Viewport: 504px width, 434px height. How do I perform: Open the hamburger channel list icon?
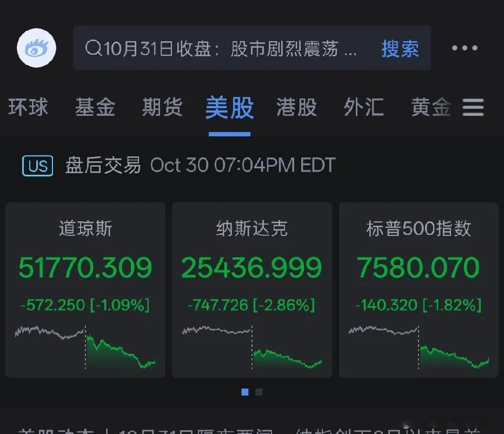[473, 107]
